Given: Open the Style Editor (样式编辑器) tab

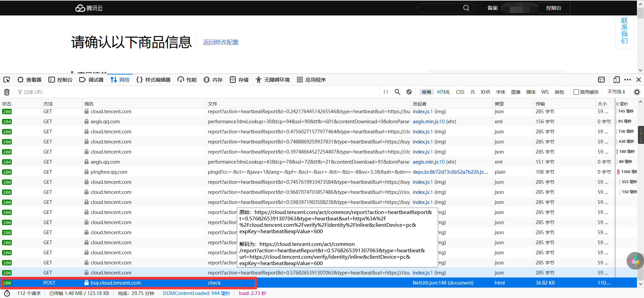Looking at the screenshot, I should click(154, 80).
